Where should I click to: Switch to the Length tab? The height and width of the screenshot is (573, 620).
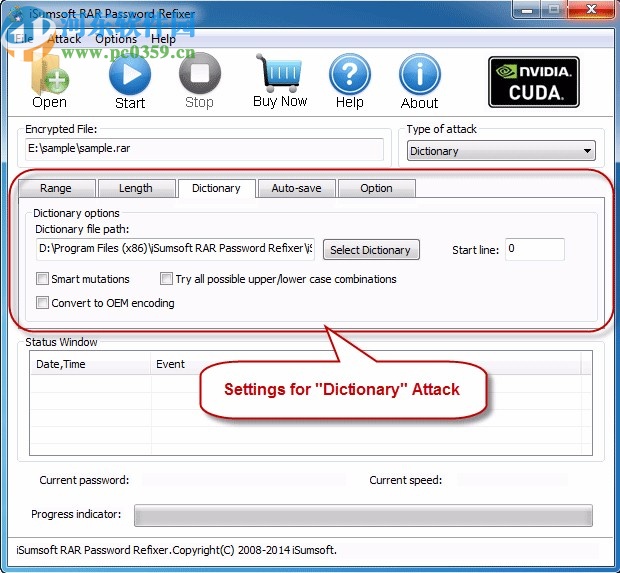coord(136,188)
